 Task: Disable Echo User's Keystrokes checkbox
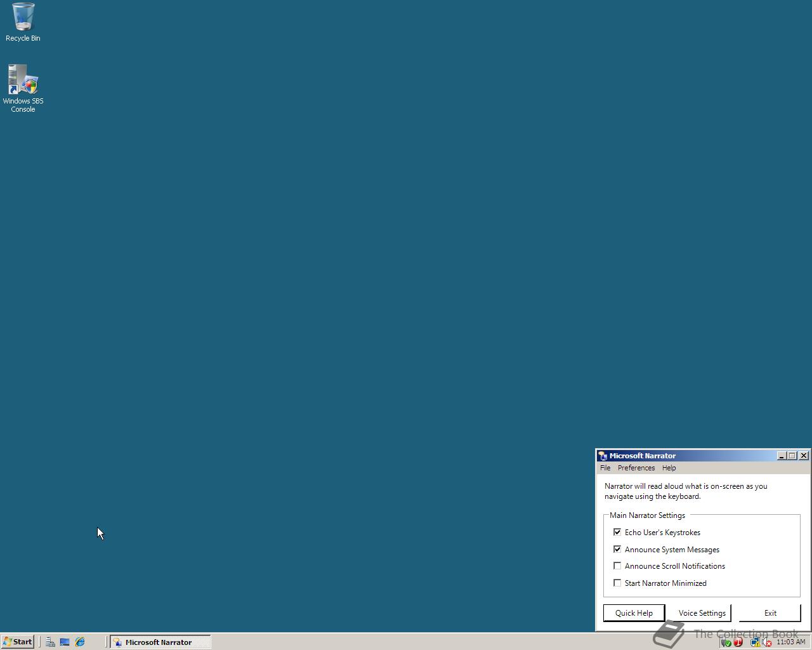617,532
